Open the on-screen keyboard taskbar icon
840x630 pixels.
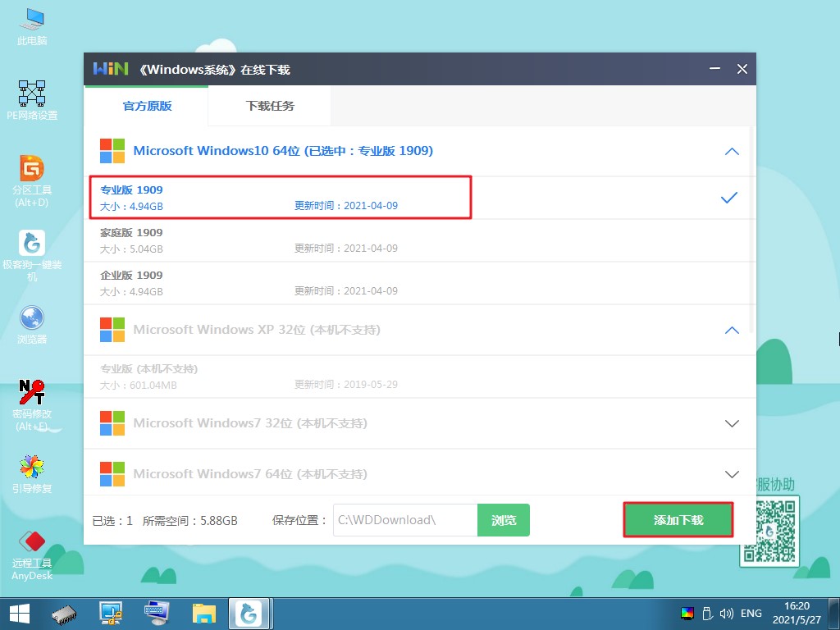click(157, 614)
